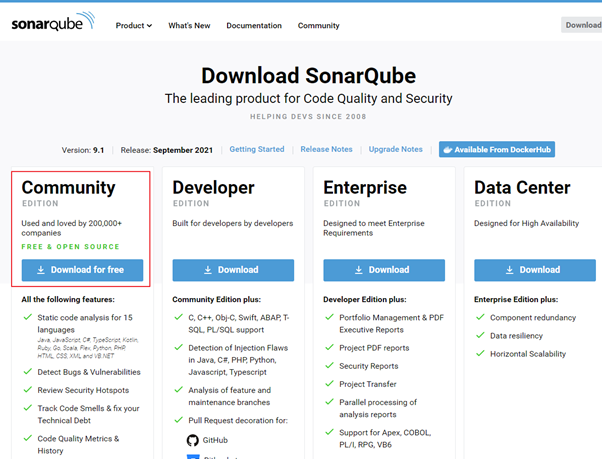Screen dimensions: 602x459
Task: Open the Upgrade Notes link
Action: (395, 149)
